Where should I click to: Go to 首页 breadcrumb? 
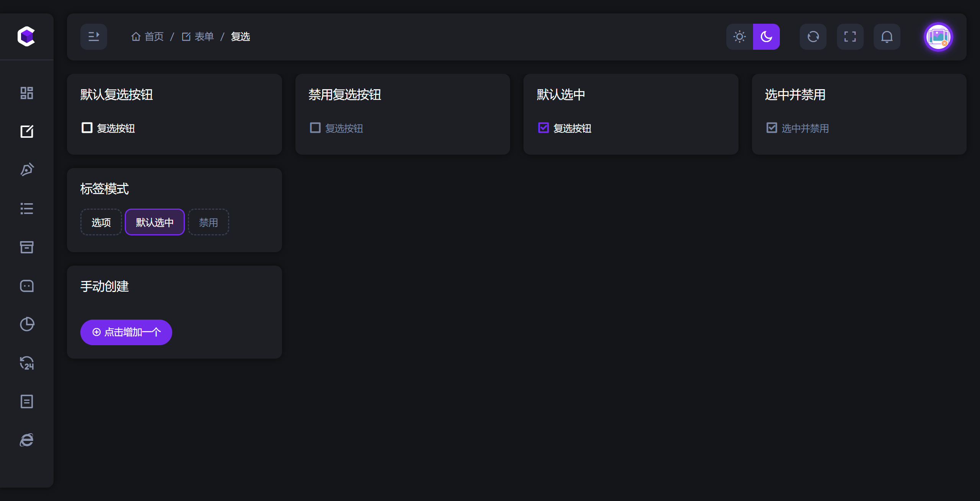tap(147, 37)
